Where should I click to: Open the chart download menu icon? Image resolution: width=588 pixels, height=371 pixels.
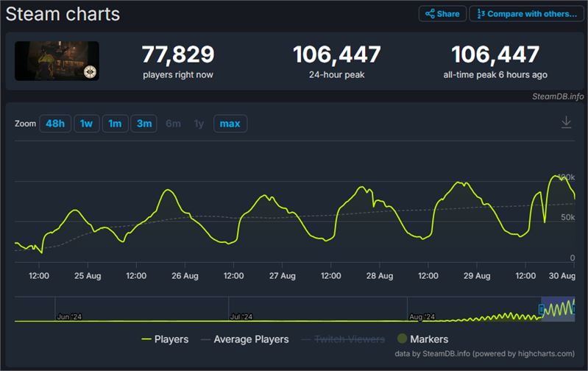click(566, 122)
